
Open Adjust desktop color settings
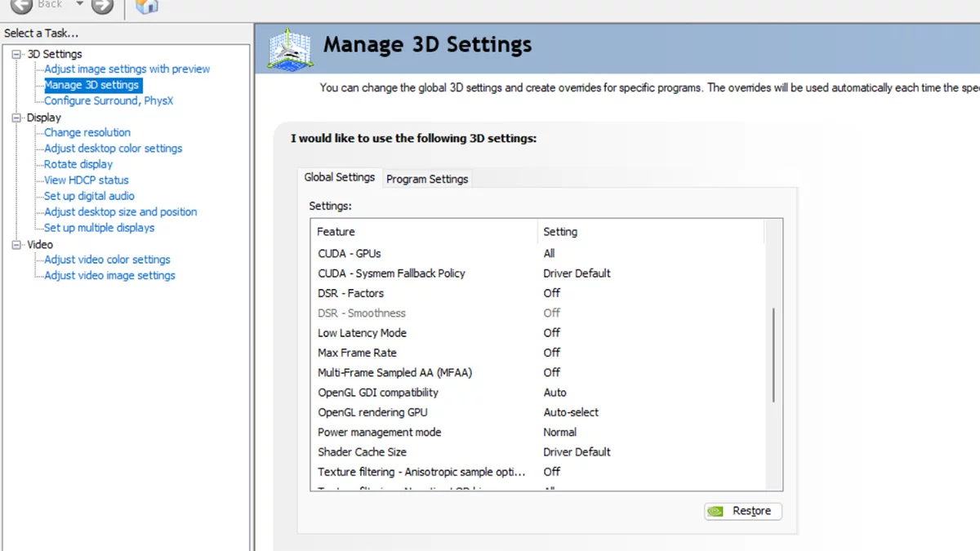coord(113,149)
